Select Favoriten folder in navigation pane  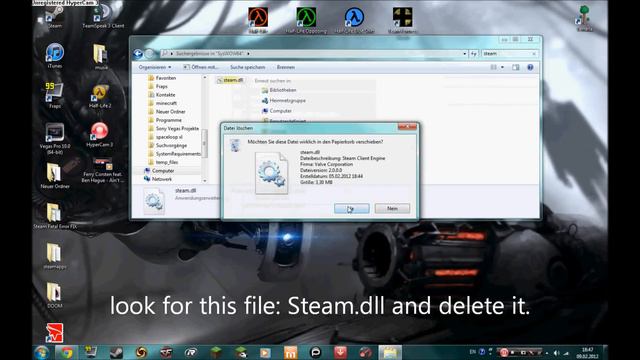(162, 78)
